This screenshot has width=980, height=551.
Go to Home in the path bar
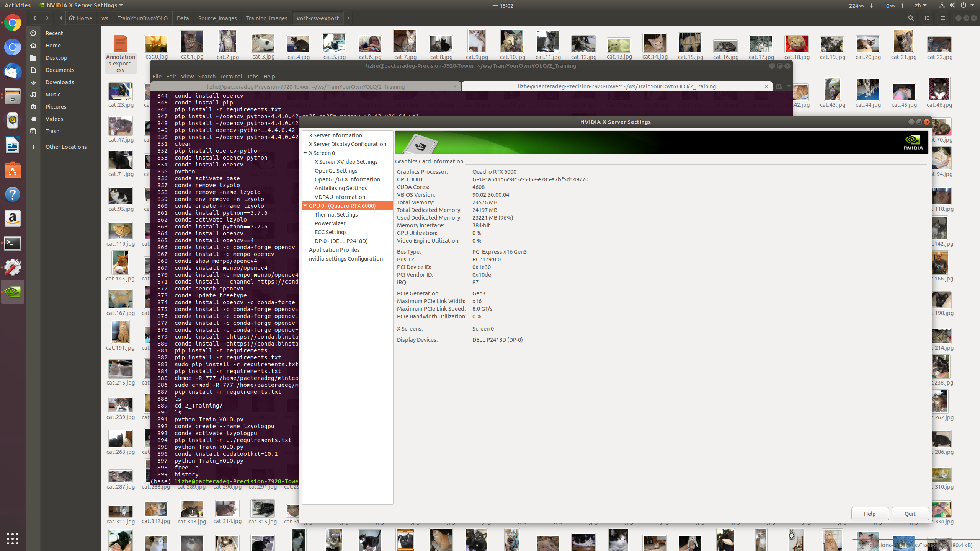click(x=80, y=18)
